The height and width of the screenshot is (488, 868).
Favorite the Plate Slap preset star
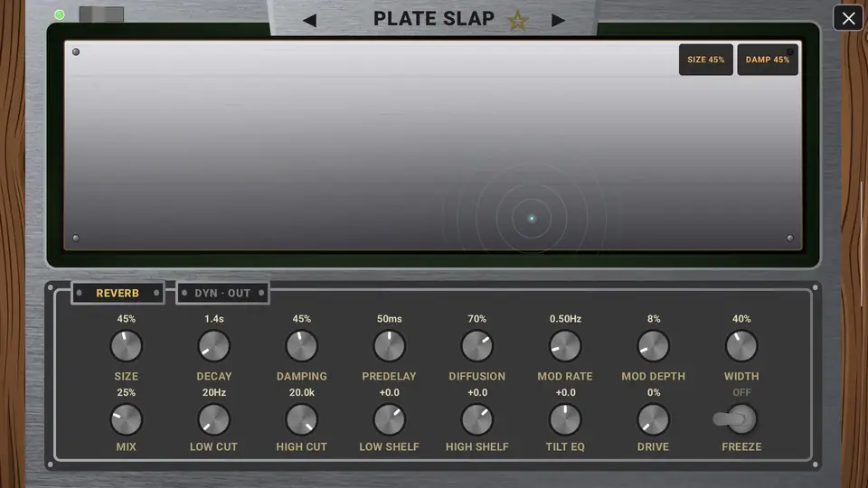[518, 21]
